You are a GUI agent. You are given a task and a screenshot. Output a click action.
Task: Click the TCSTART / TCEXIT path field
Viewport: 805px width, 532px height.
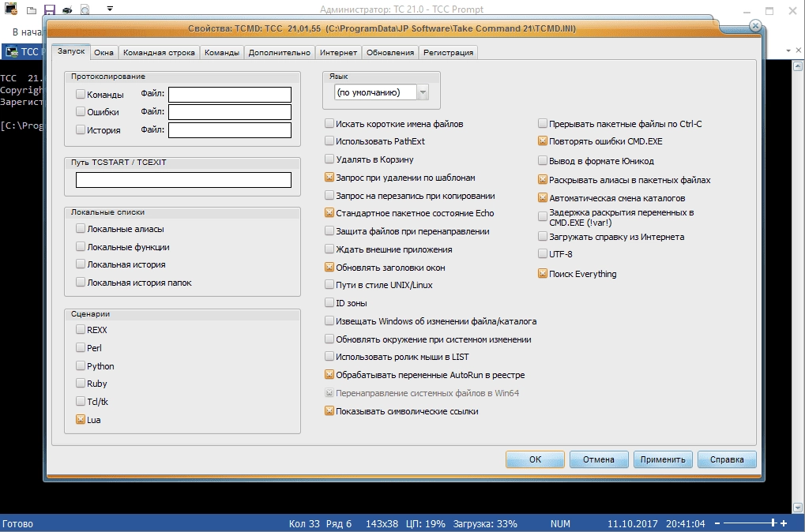(183, 179)
